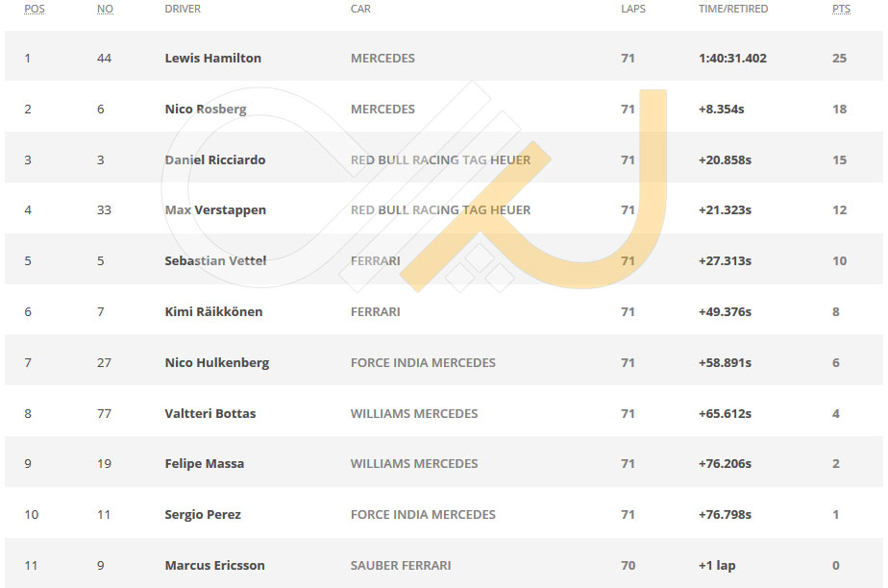Open Lewis Hamilton driver name
This screenshot has width=888, height=588.
tap(213, 59)
